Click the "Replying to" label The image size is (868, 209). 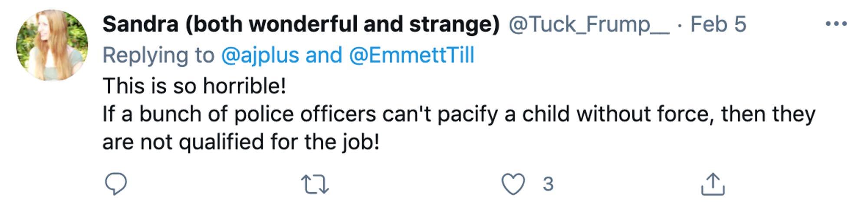click(x=158, y=55)
